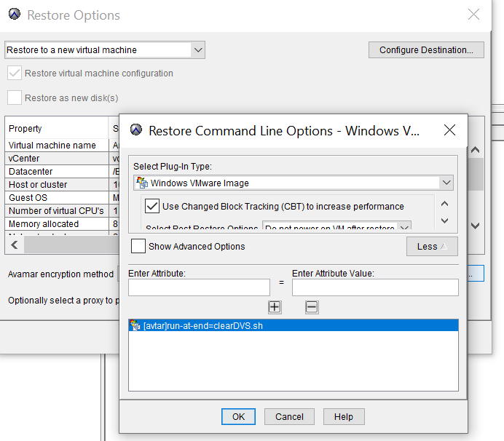The image size is (504, 441).
Task: Click the icon beside avtar run-at-end entry
Action: [x=135, y=325]
